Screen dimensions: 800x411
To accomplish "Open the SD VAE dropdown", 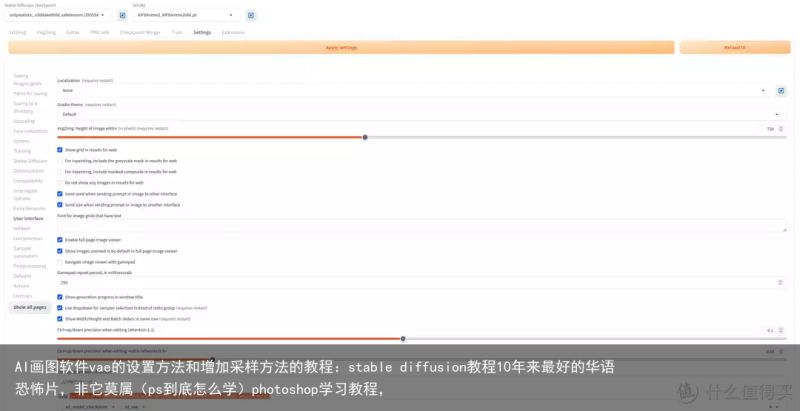I will [186, 15].
